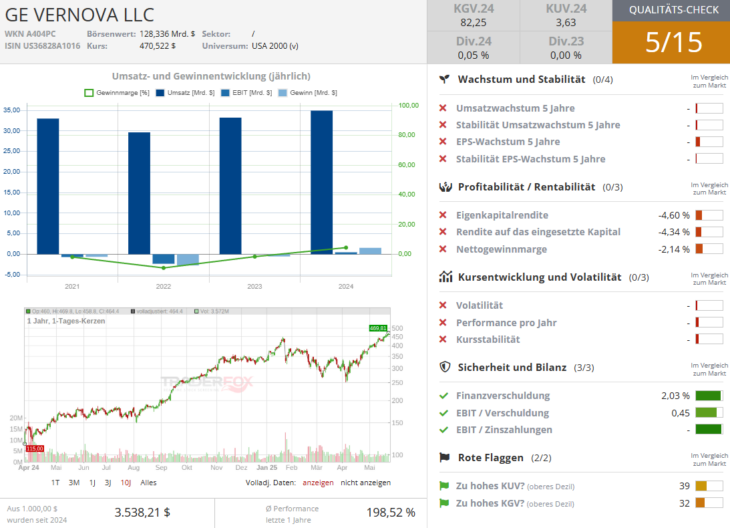
Task: Click the 2024 Umsatz bar in chart
Action: tap(322, 182)
